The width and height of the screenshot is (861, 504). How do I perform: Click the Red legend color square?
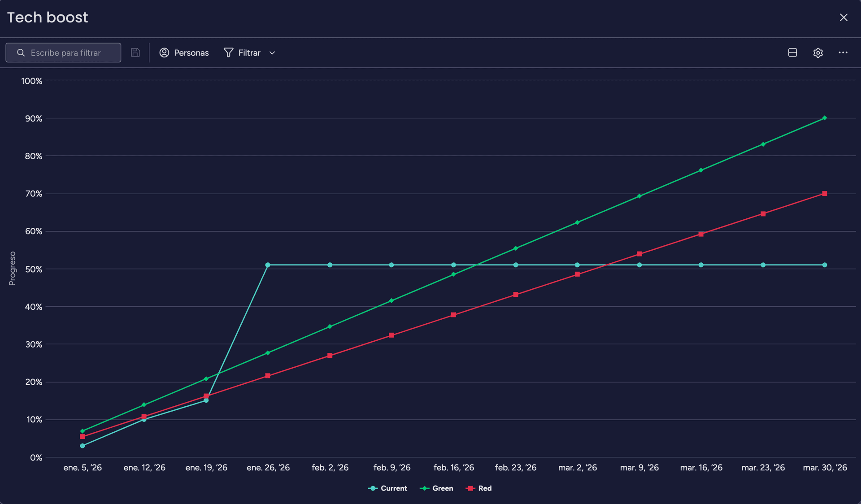[x=470, y=488]
